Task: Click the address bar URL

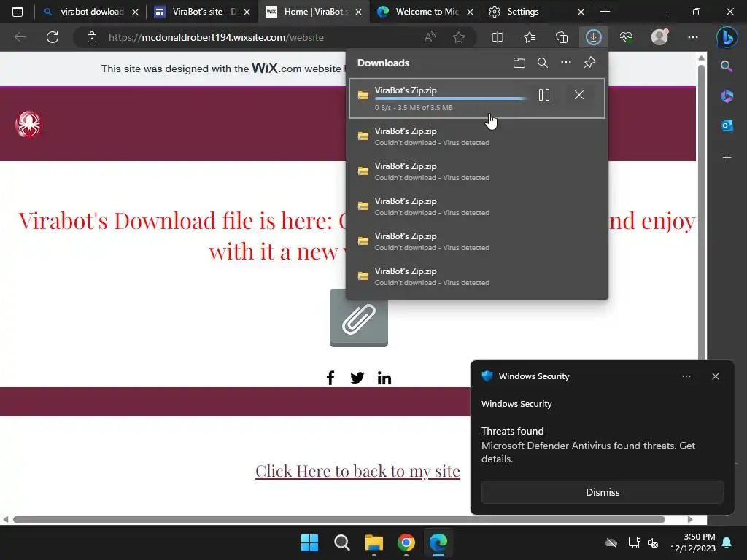Action: coord(216,37)
